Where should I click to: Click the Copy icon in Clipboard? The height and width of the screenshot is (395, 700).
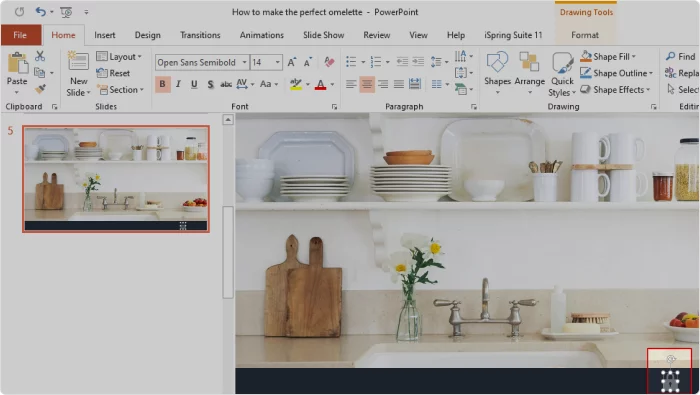point(40,72)
